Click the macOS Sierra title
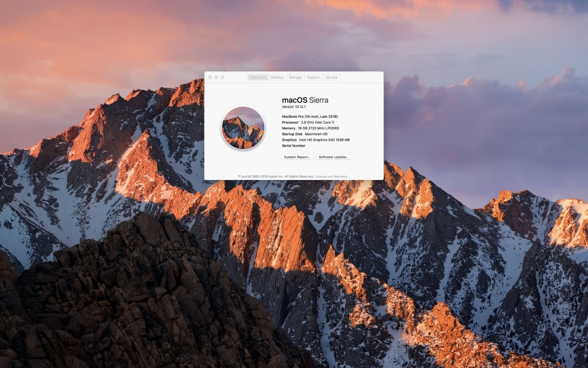 coord(305,100)
